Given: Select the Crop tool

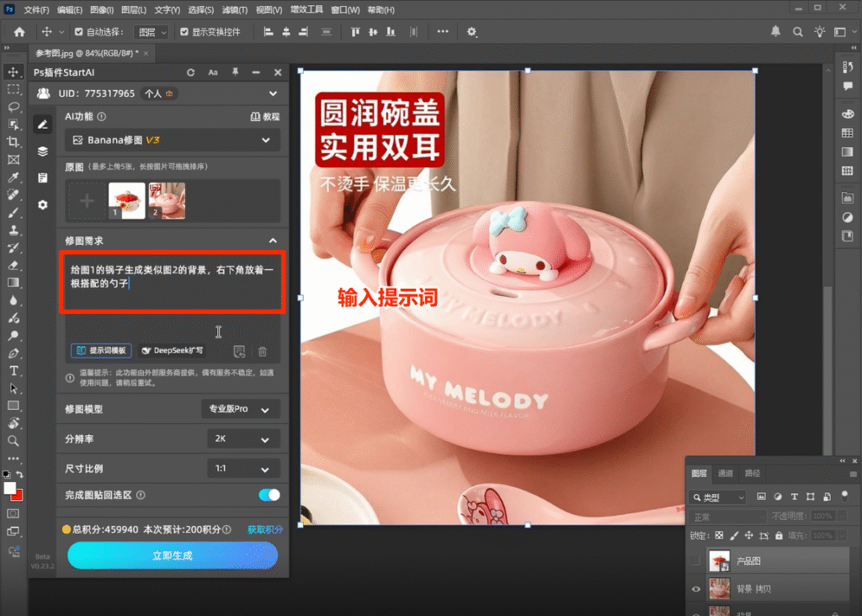Looking at the screenshot, I should tap(13, 141).
